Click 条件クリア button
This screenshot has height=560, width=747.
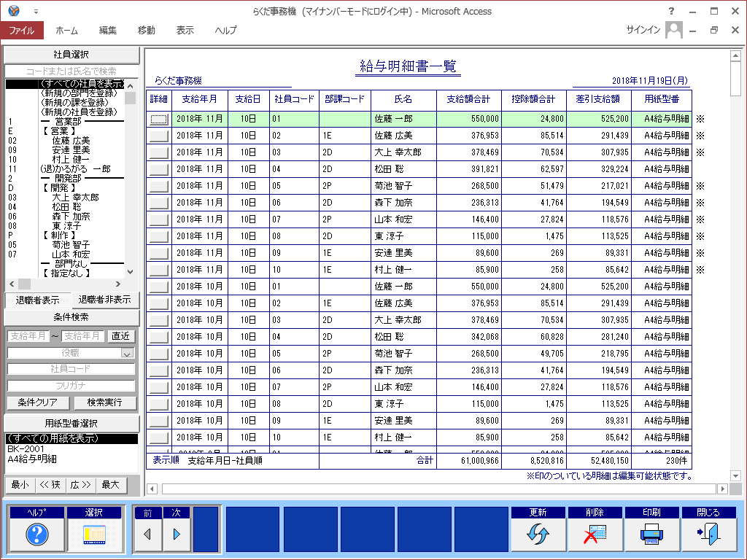coord(38,402)
